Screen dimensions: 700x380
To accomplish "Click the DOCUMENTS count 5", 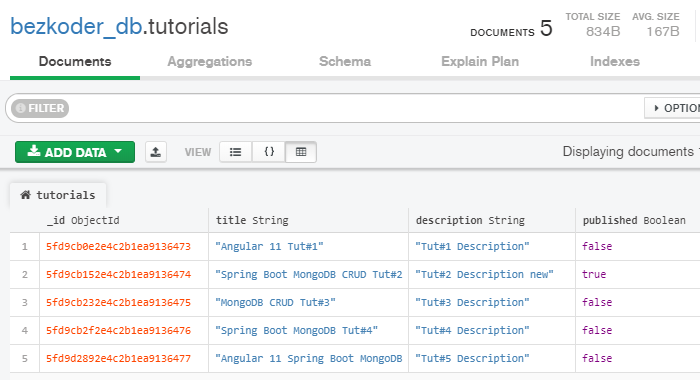I will (546, 29).
